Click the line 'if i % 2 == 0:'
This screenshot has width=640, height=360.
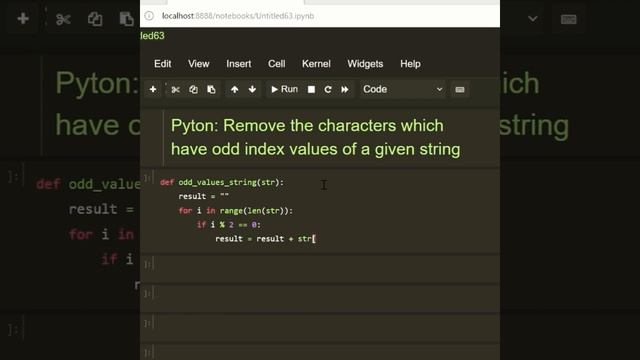coord(229,224)
